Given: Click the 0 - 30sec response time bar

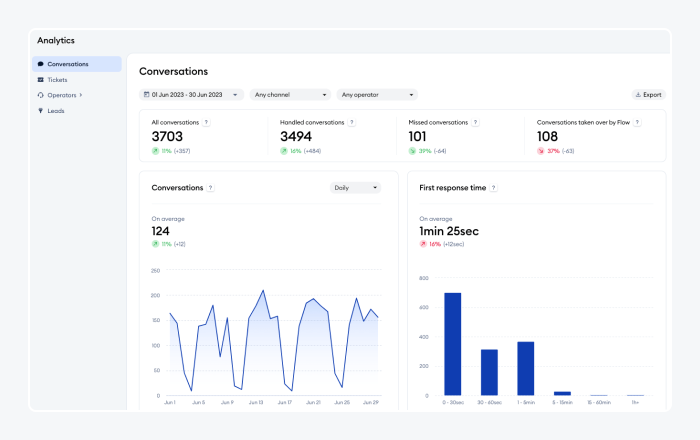Looking at the screenshot, I should (x=453, y=344).
